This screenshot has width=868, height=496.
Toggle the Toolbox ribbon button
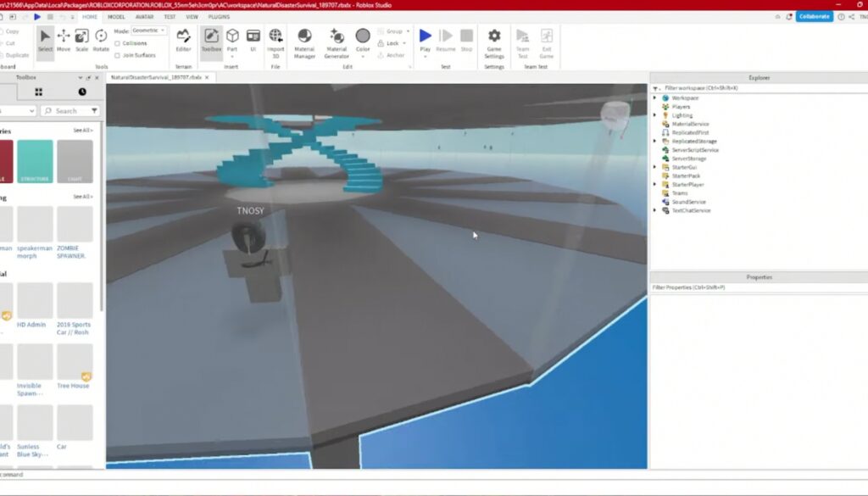[211, 41]
